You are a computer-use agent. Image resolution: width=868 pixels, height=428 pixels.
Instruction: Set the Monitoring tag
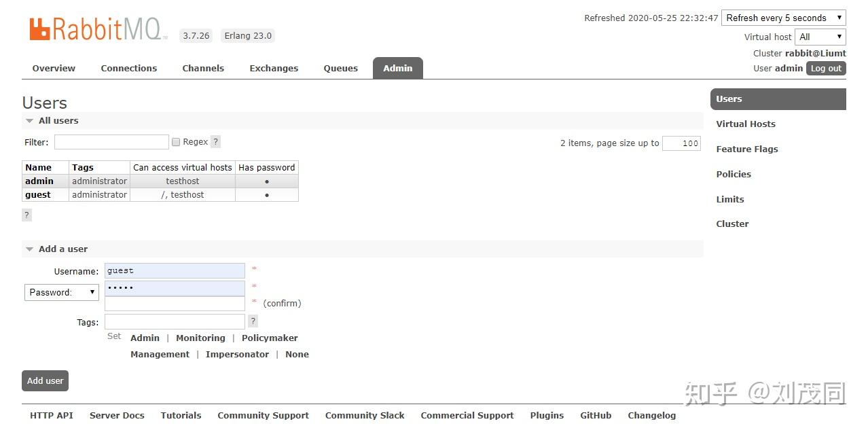tap(200, 338)
